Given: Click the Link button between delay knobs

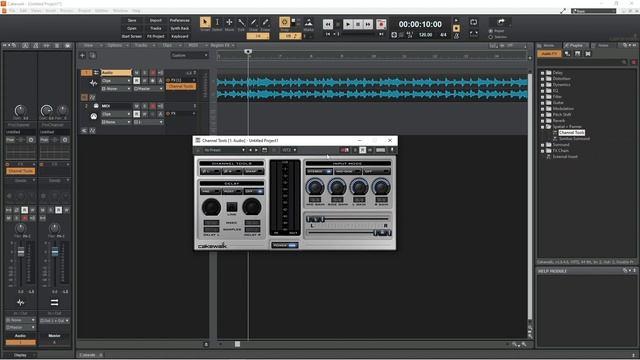Looking at the screenshot, I should coord(231,207).
